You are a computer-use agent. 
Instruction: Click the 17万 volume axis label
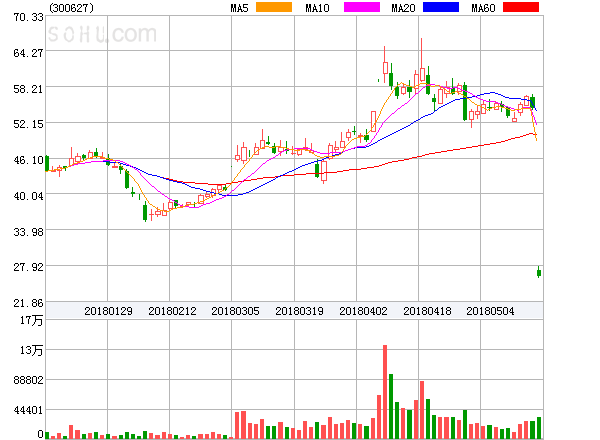coord(31,320)
